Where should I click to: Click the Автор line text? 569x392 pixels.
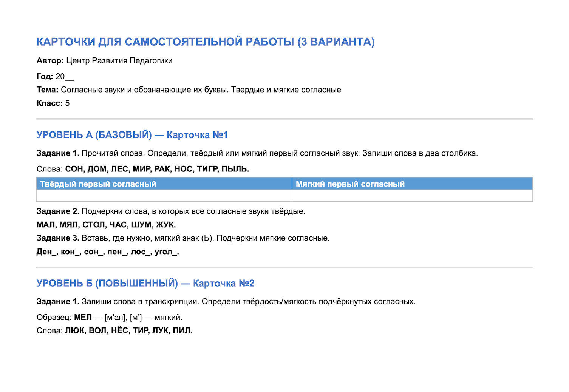coord(104,61)
